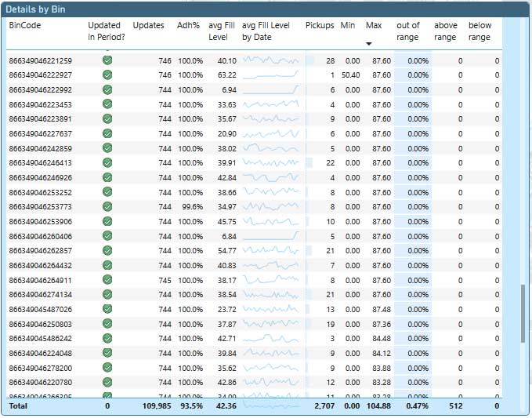The width and height of the screenshot is (532, 418).
Task: Click the vertical scrollbar thumb
Action: point(523,313)
